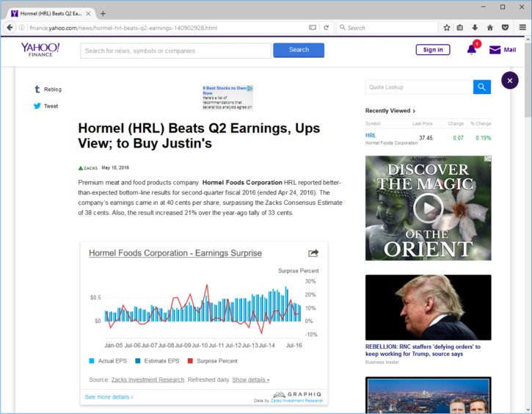
Task: Open Firefox hamburger menu
Action: [x=522, y=27]
